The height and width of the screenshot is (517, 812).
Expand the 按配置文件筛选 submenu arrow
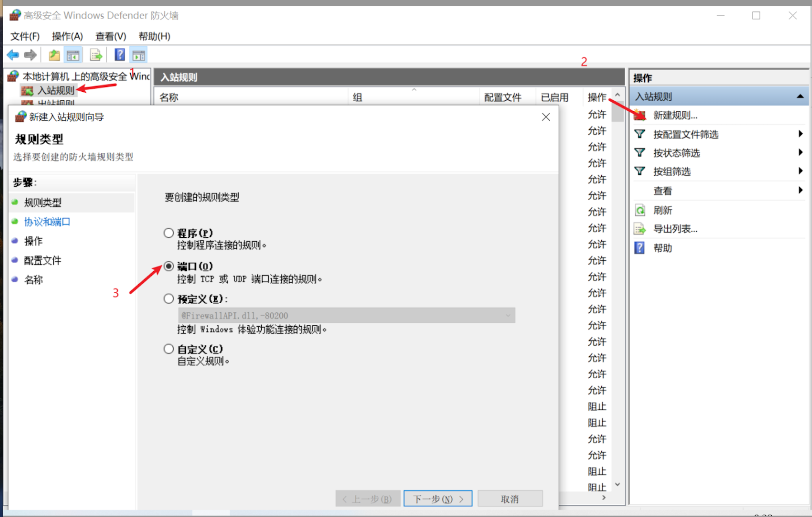point(801,134)
